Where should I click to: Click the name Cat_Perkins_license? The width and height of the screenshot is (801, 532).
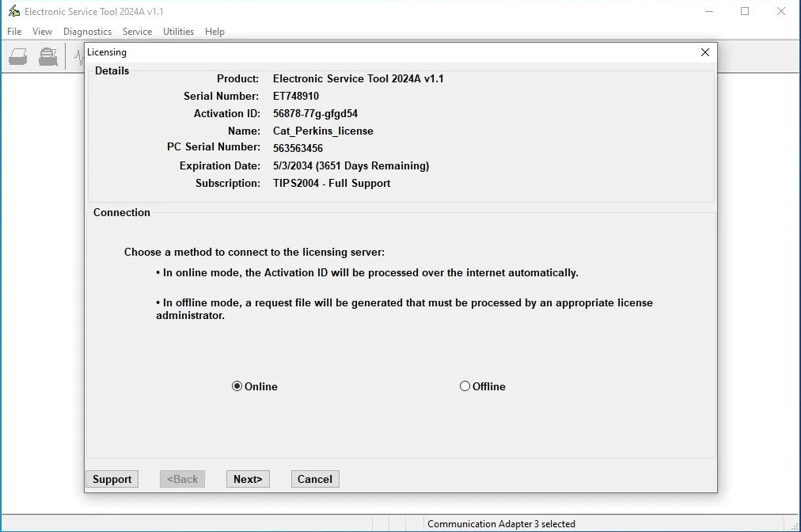tap(323, 131)
